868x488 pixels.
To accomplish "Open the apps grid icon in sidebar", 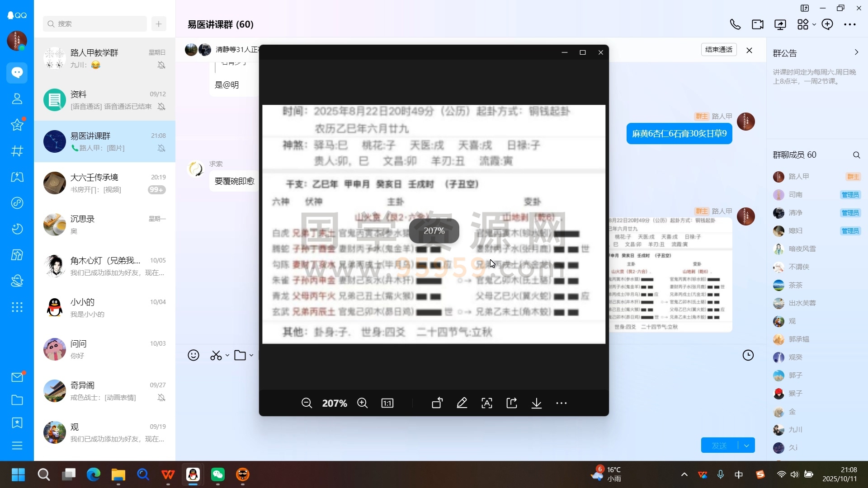I will point(17,307).
